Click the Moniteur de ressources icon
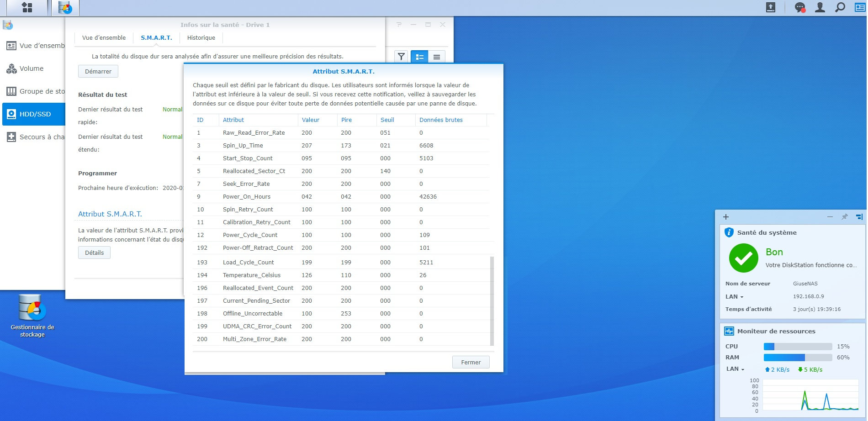 point(729,331)
